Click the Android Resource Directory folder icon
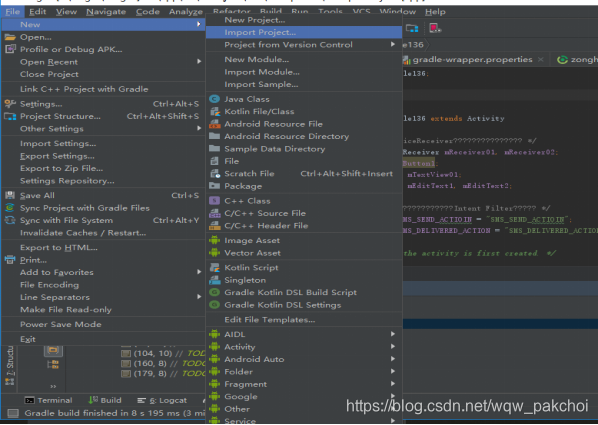598x425 pixels. [215, 136]
